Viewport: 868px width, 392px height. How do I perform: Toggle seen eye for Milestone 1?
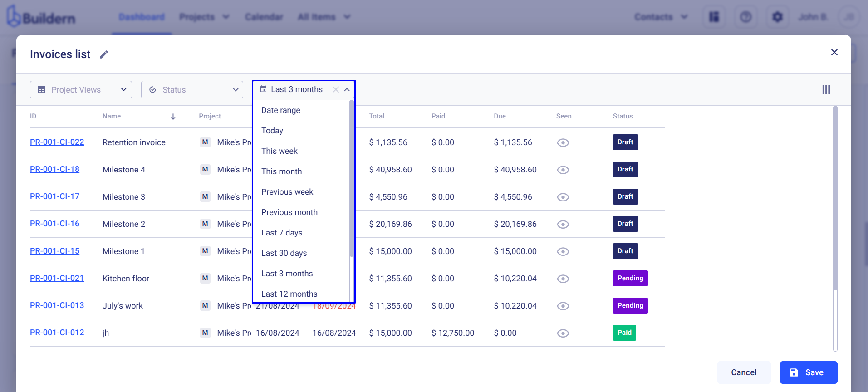coord(563,251)
